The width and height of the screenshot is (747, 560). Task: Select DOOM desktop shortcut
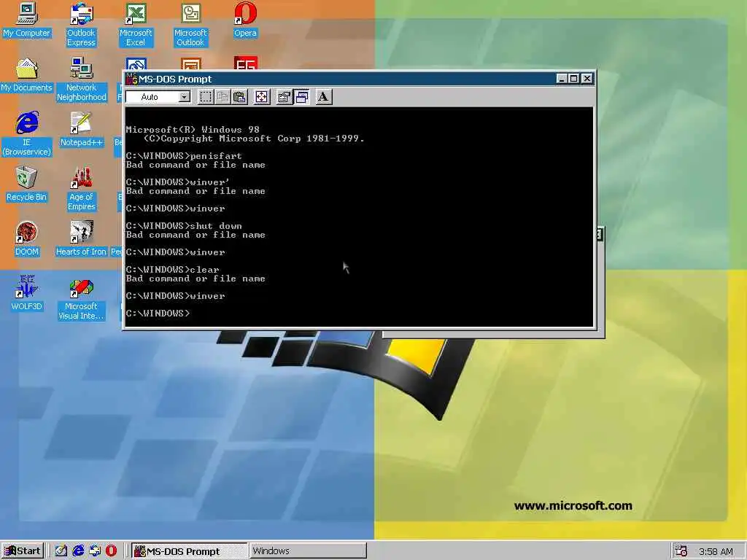27,239
